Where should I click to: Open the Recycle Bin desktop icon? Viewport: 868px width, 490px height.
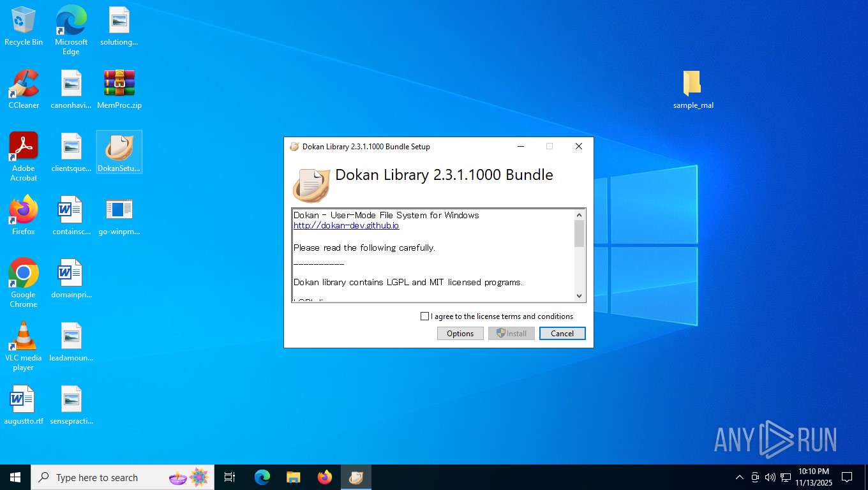[24, 27]
